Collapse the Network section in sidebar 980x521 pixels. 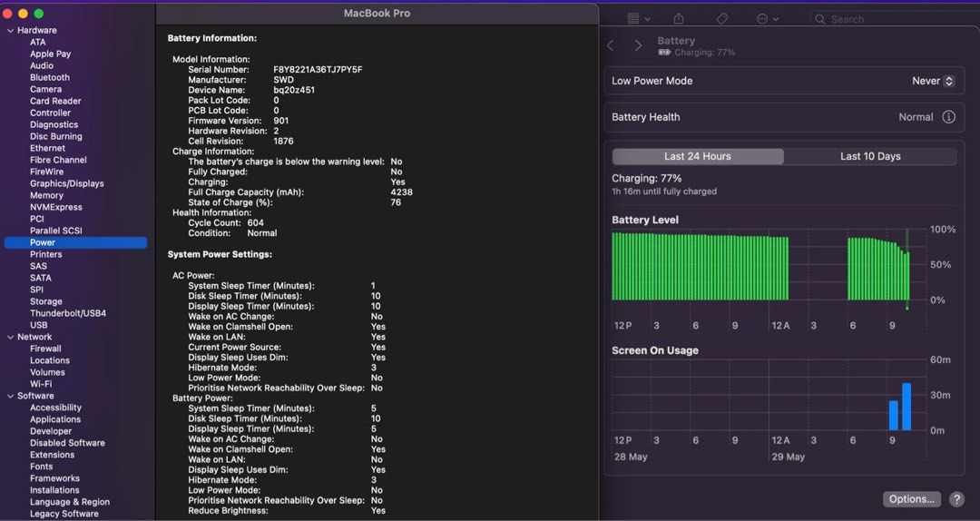10,337
